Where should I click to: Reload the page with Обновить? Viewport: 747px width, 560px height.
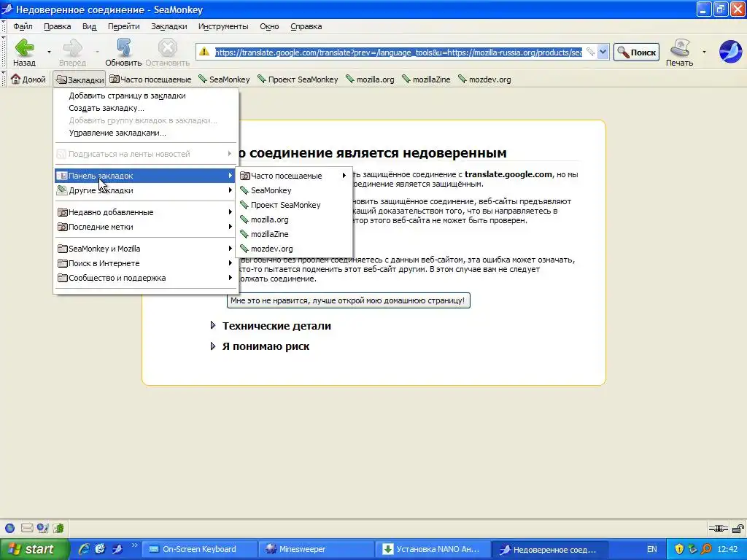pyautogui.click(x=123, y=52)
